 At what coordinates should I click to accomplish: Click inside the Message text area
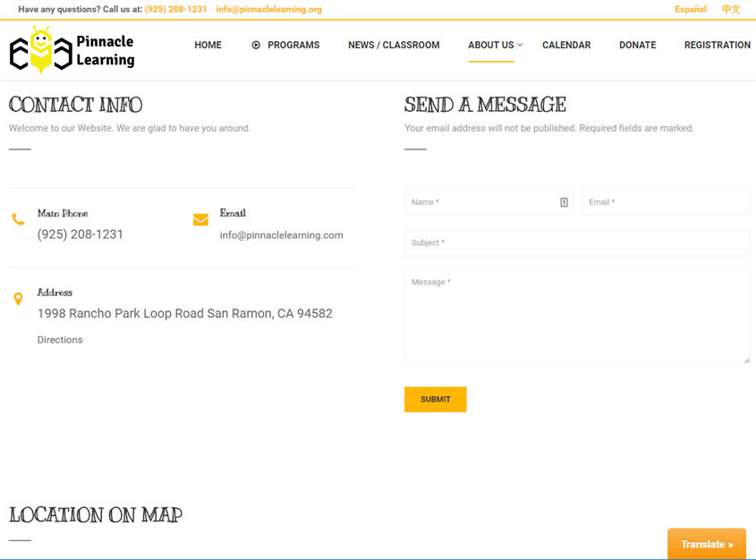[x=577, y=318]
